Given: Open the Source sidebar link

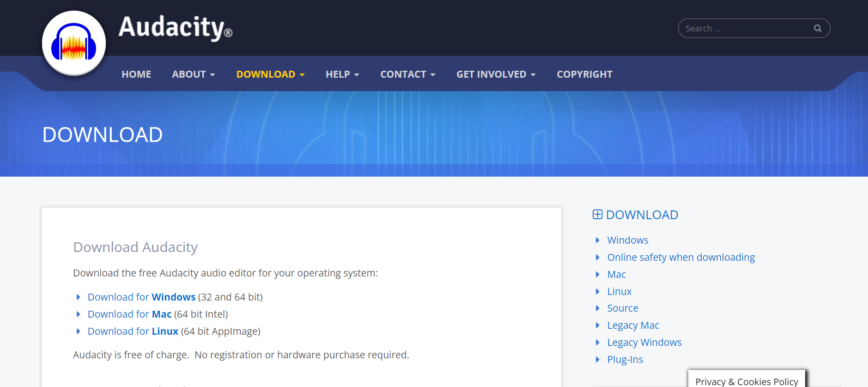Looking at the screenshot, I should (622, 308).
